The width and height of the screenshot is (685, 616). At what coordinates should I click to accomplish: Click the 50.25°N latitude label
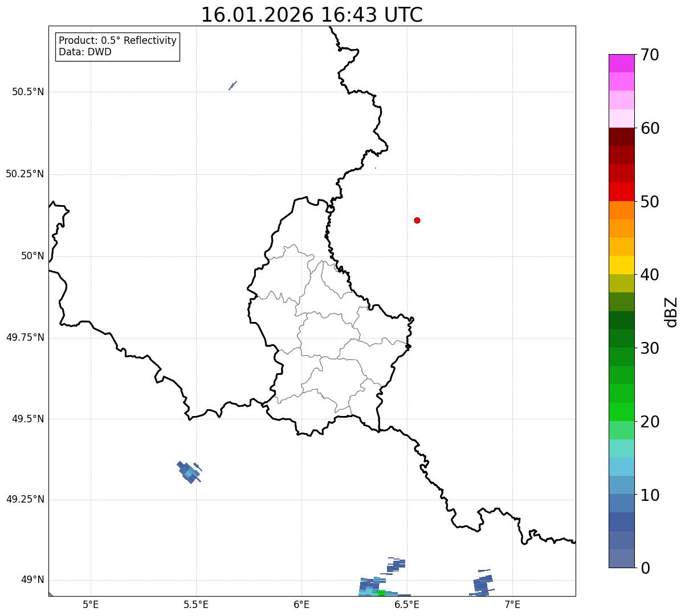[25, 174]
